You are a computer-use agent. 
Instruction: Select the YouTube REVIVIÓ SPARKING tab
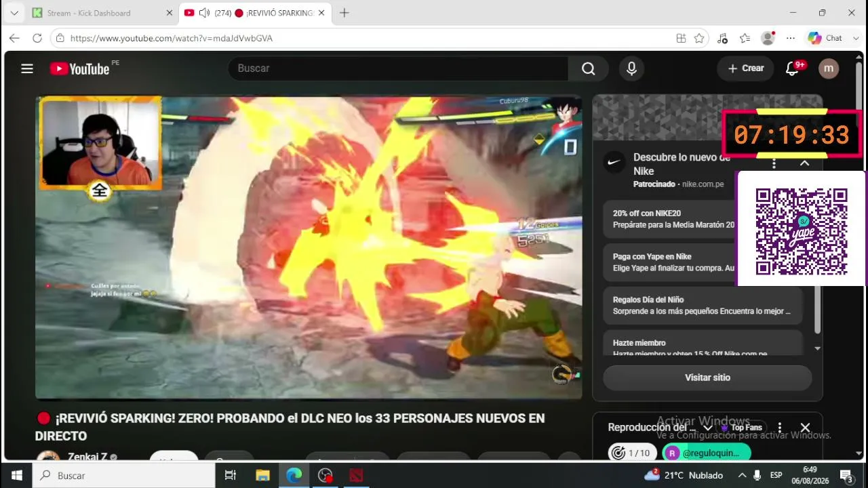coord(255,13)
